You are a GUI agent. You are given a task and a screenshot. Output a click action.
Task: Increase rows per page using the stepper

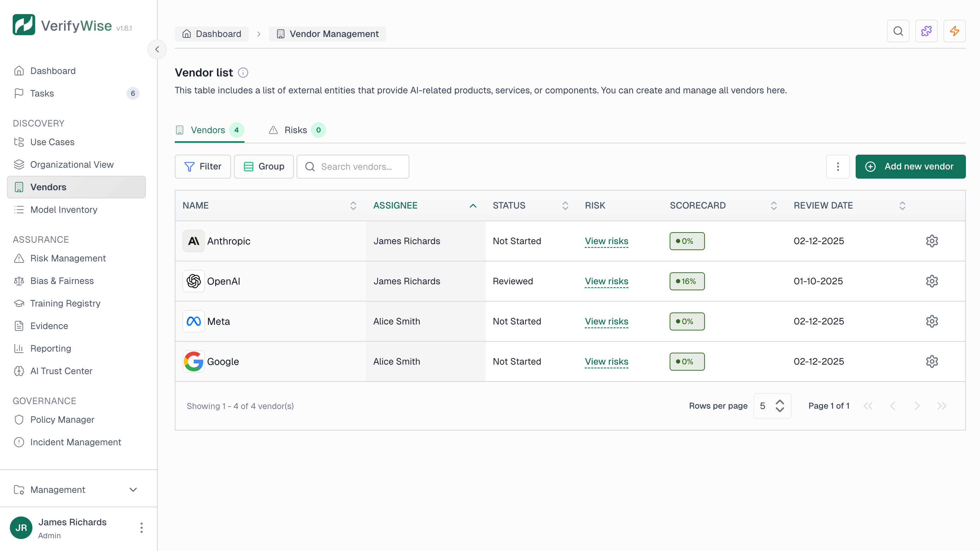[x=780, y=402]
